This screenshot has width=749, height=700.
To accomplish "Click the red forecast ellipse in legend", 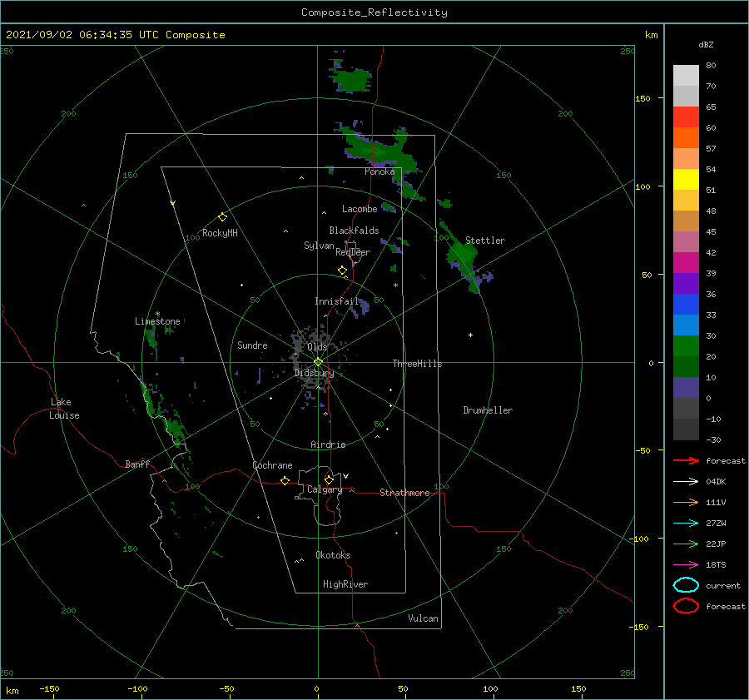I will 686,606.
